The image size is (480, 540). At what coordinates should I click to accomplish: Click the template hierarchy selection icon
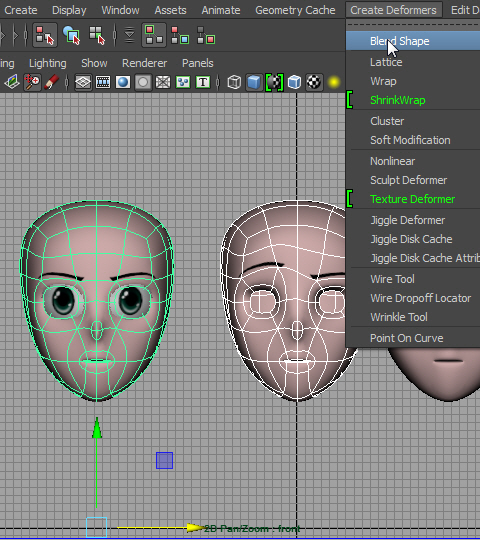click(206, 35)
